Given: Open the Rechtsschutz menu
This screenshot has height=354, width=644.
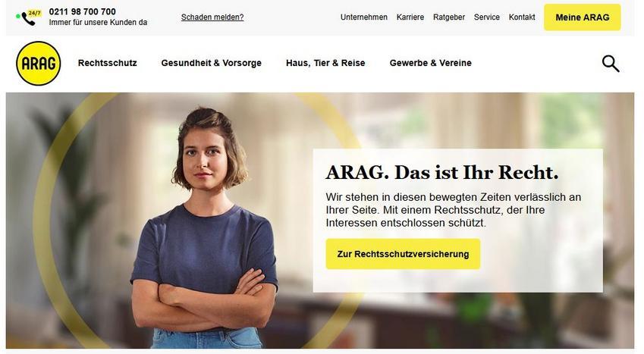Looking at the screenshot, I should tap(107, 63).
